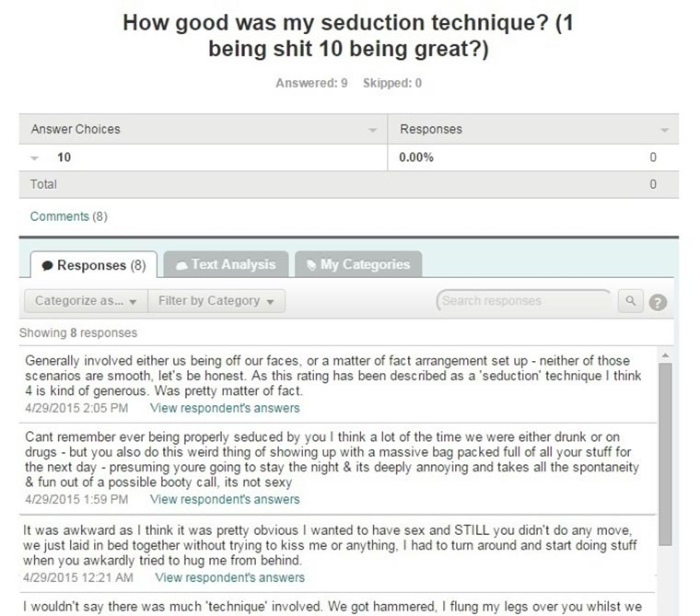Click the scrollbar up arrow in responses list
The height and width of the screenshot is (616, 700).
(665, 355)
